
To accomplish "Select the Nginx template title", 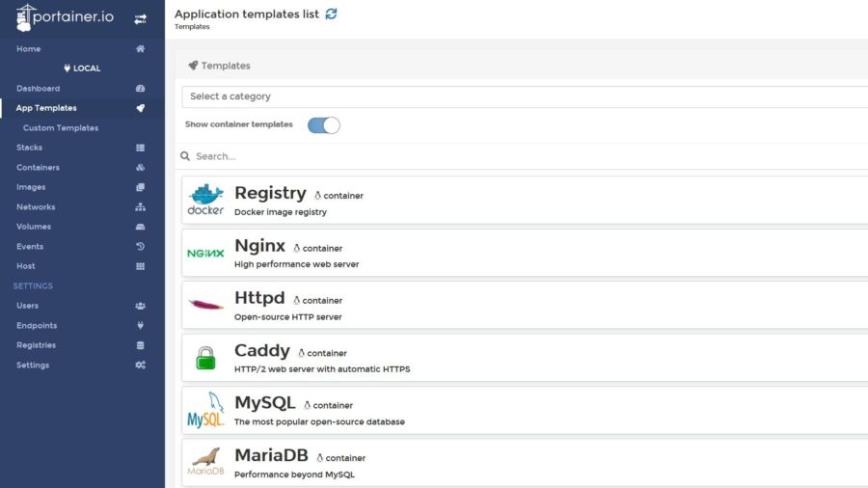I will pyautogui.click(x=259, y=245).
